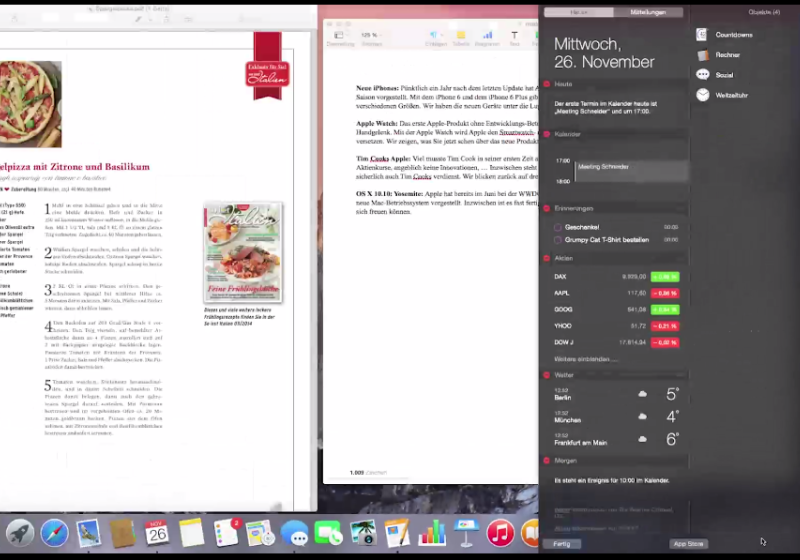Click the Sozial speech-bubble widget icon
The width and height of the screenshot is (800, 560).
[x=703, y=75]
